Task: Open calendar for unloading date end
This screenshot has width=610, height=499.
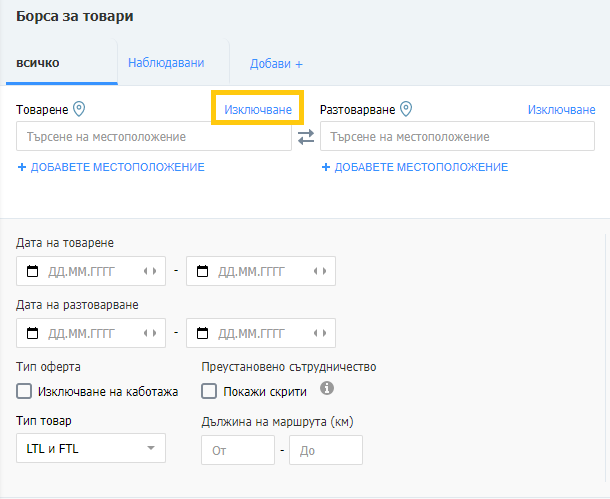Action: (202, 333)
